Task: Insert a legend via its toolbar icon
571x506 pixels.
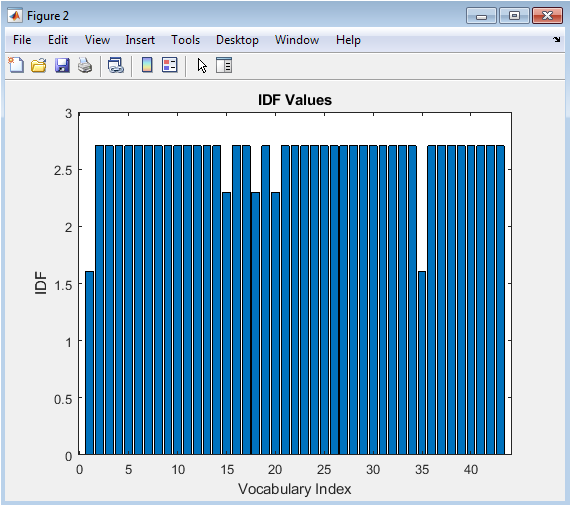Action: click(170, 66)
